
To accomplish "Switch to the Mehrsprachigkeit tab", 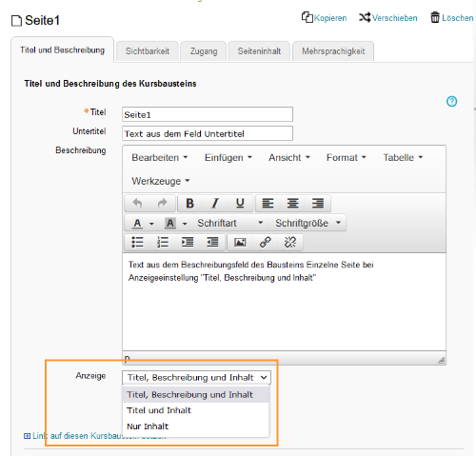I will coord(333,51).
